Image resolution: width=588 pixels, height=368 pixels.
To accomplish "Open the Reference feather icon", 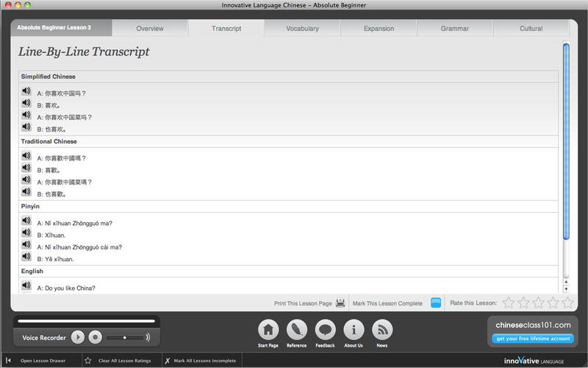I will [297, 330].
